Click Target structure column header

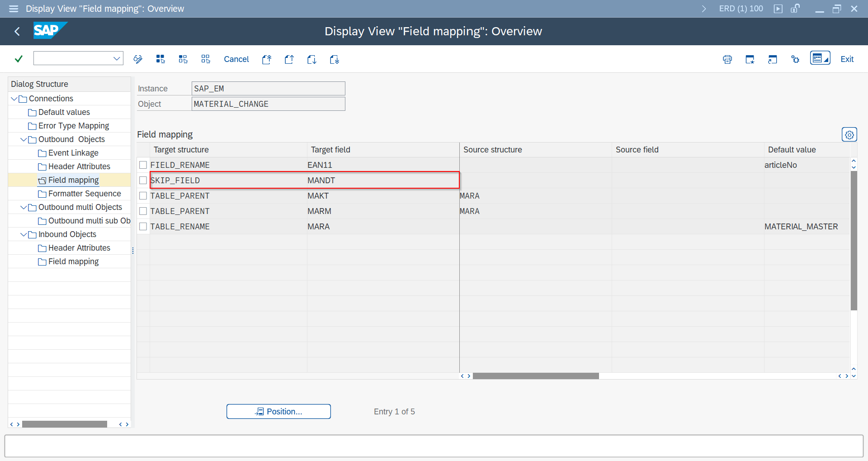[228, 150]
